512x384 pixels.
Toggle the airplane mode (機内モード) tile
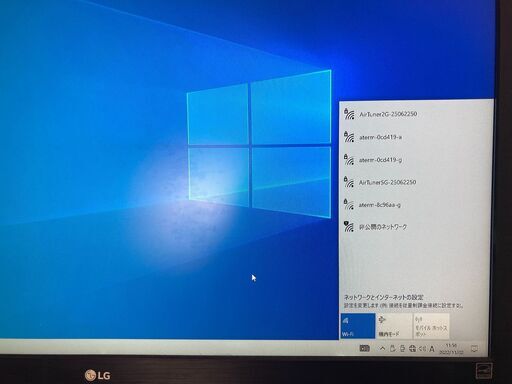coord(394,326)
